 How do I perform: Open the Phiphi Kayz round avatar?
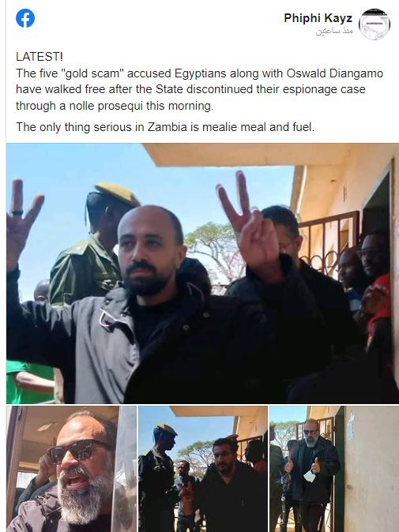(x=375, y=24)
